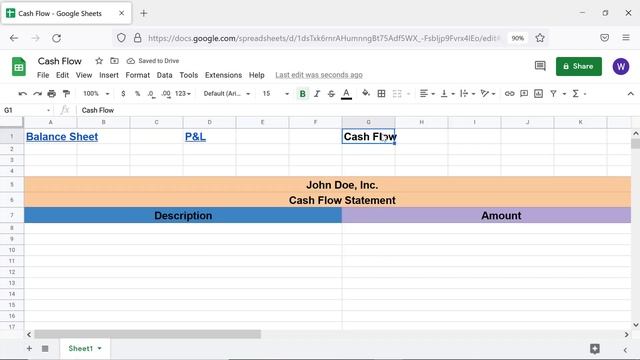Open the View menu
Screen dimensions: 640x360
click(84, 75)
